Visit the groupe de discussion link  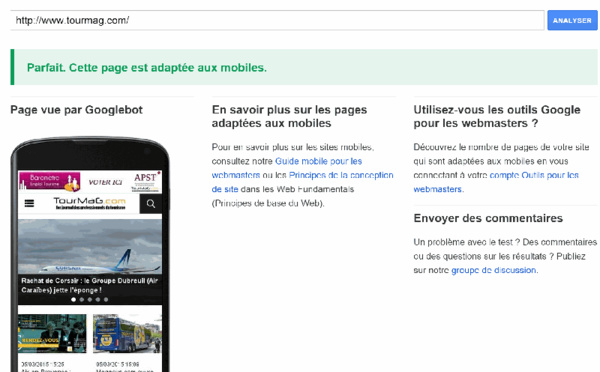pyautogui.click(x=494, y=270)
